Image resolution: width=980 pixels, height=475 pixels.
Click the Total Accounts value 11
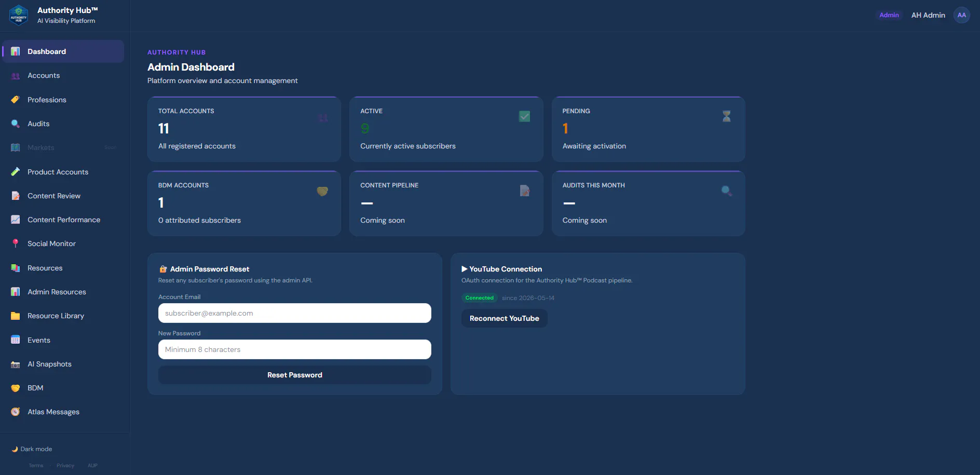(x=164, y=128)
